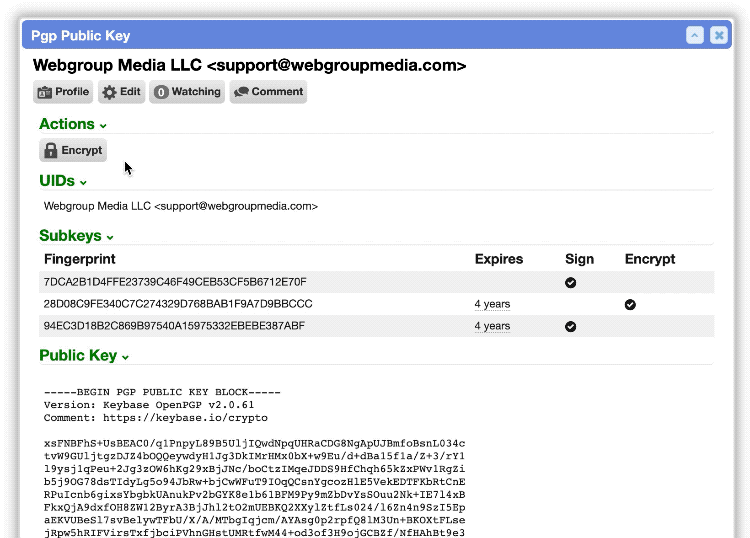Click the UID entry support@webgroupmedia.com
750x538 pixels.
click(181, 206)
